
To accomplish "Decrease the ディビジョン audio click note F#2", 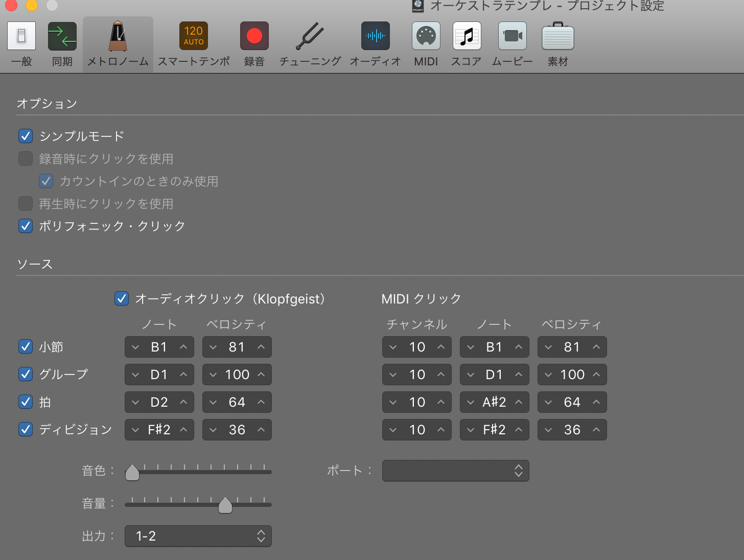I will (135, 430).
